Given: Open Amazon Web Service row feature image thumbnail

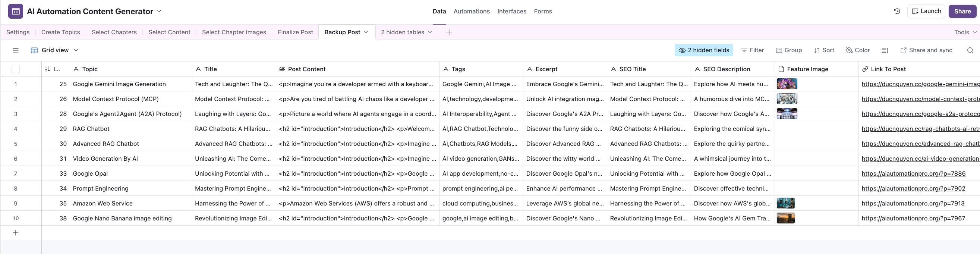Looking at the screenshot, I should coord(785,203).
